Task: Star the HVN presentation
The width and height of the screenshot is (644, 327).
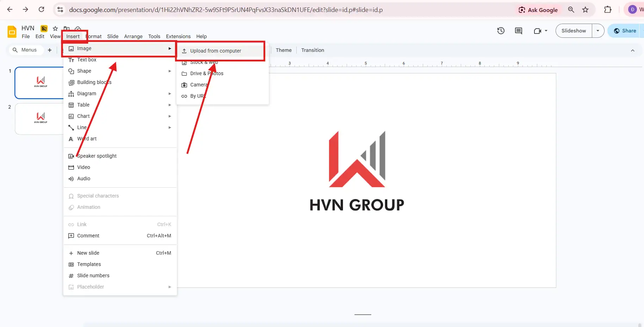Action: [x=55, y=28]
